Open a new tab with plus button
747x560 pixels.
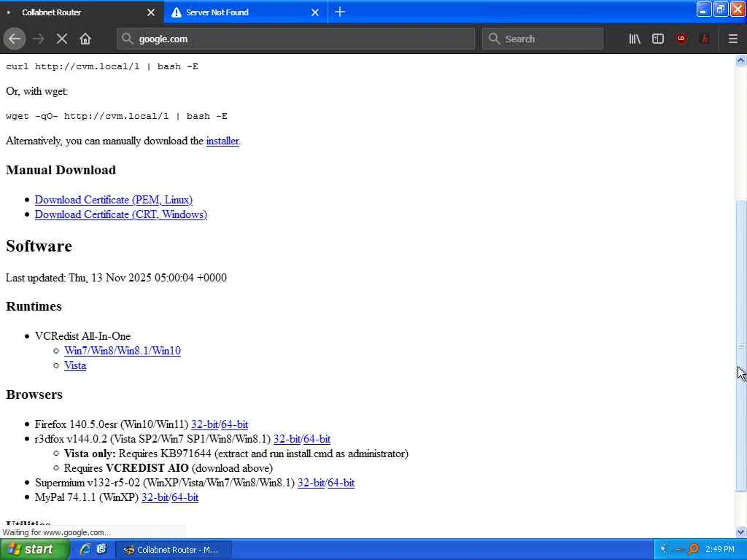[340, 12]
